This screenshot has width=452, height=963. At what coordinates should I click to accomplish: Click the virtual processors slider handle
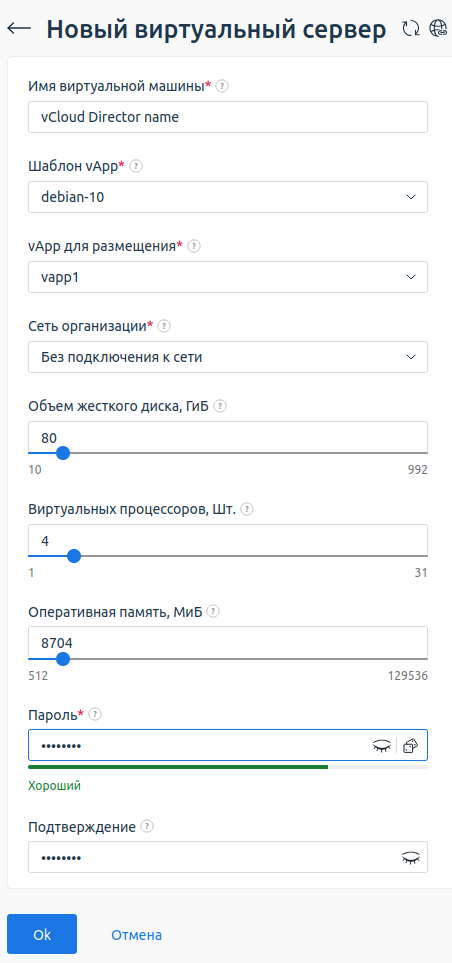(x=74, y=556)
